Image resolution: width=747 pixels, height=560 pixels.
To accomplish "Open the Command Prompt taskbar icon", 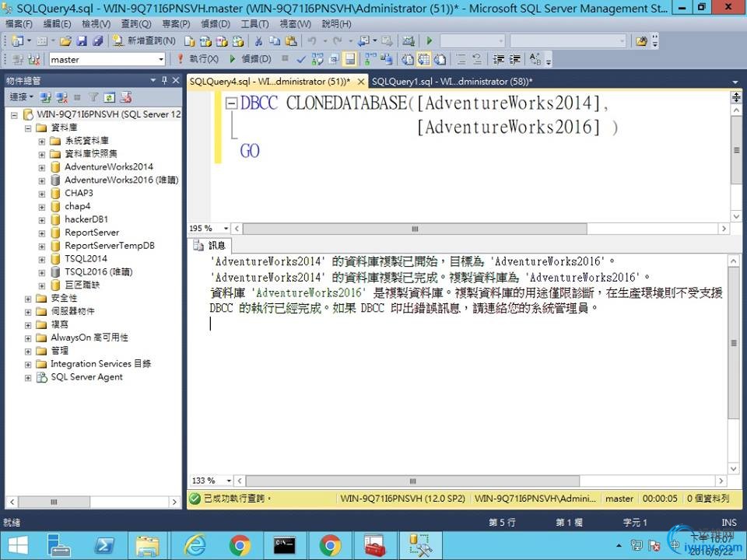I will (x=285, y=544).
